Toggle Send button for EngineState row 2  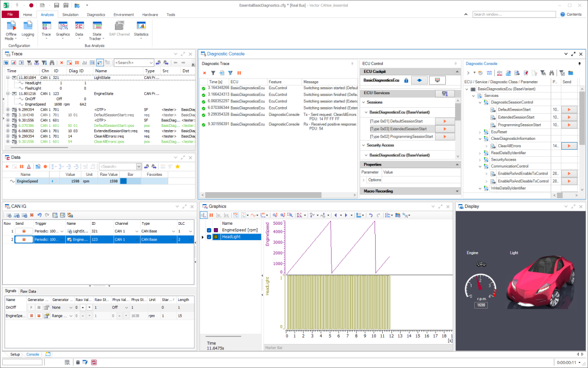pyautogui.click(x=23, y=240)
